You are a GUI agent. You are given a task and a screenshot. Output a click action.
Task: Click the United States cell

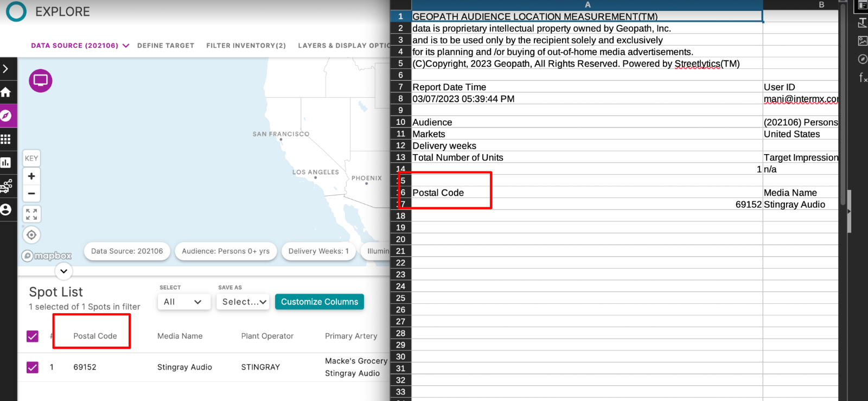(800, 134)
